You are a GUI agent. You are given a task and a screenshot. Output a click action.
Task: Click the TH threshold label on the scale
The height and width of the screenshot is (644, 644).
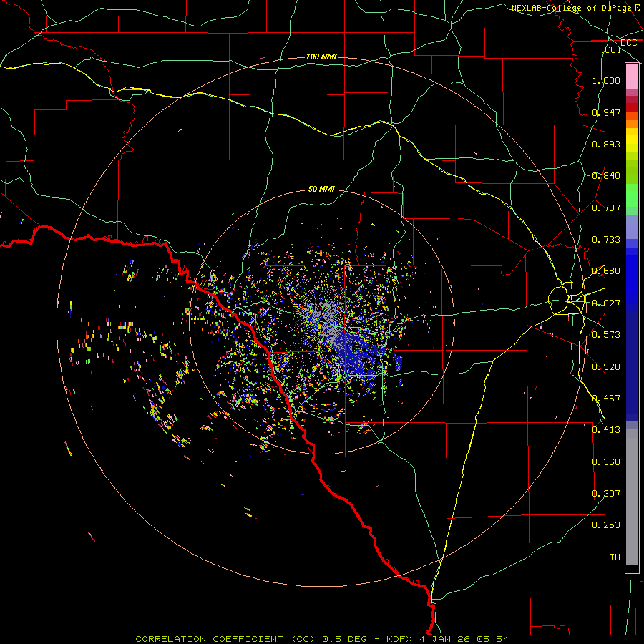click(x=615, y=557)
